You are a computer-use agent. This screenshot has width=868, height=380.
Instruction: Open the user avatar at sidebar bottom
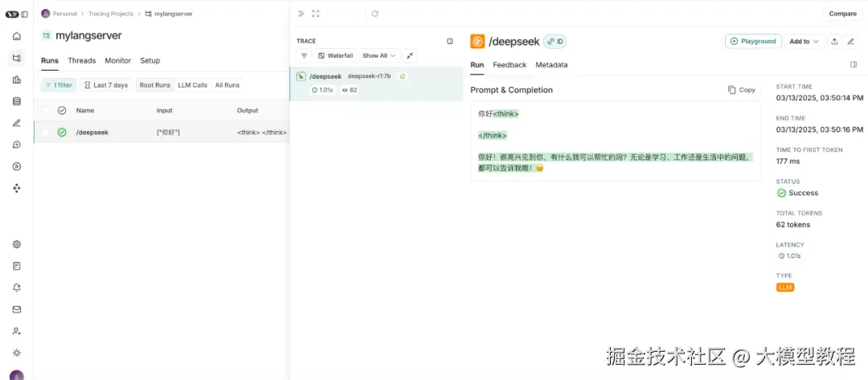pos(17,375)
